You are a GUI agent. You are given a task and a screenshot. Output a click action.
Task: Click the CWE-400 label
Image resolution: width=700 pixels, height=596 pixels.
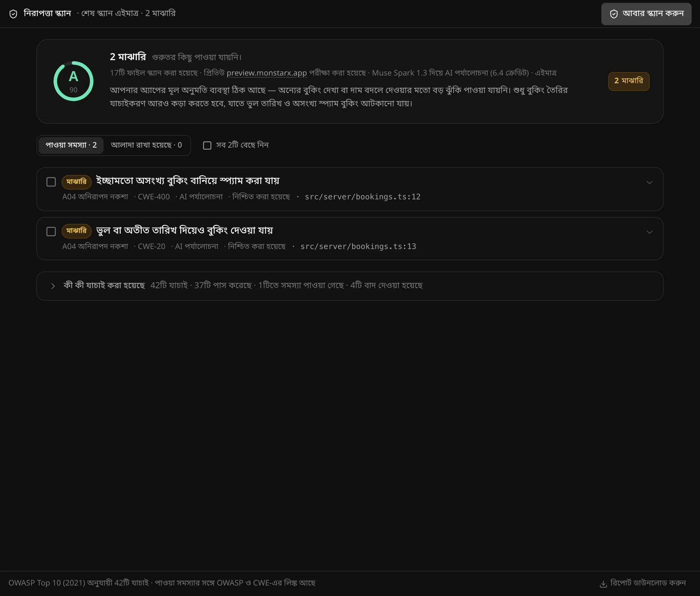coord(154,197)
